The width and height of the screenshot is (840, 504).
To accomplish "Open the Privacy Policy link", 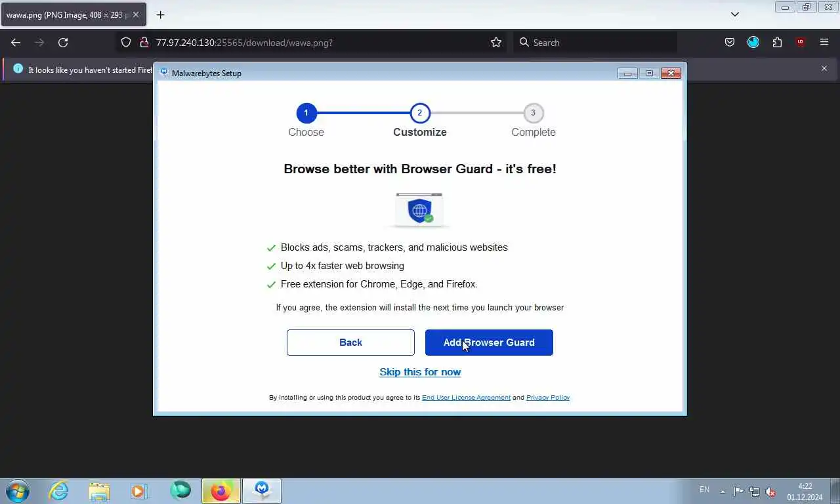I will pyautogui.click(x=548, y=398).
